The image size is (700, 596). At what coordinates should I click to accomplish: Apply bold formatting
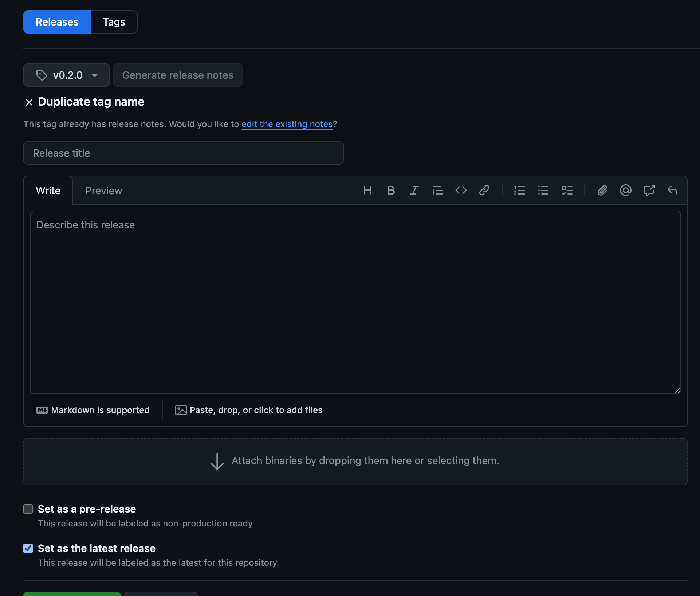(391, 190)
